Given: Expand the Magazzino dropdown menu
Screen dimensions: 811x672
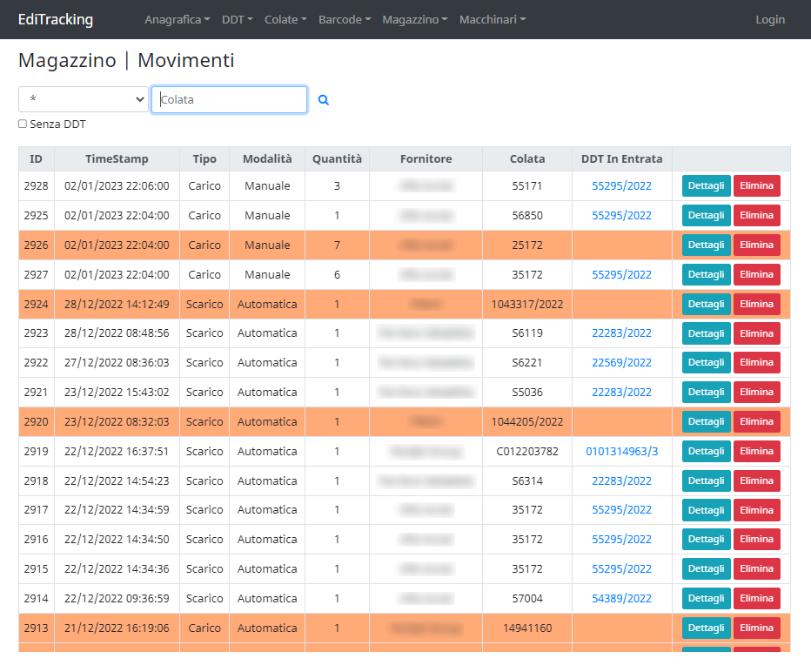Looking at the screenshot, I should pos(415,19).
